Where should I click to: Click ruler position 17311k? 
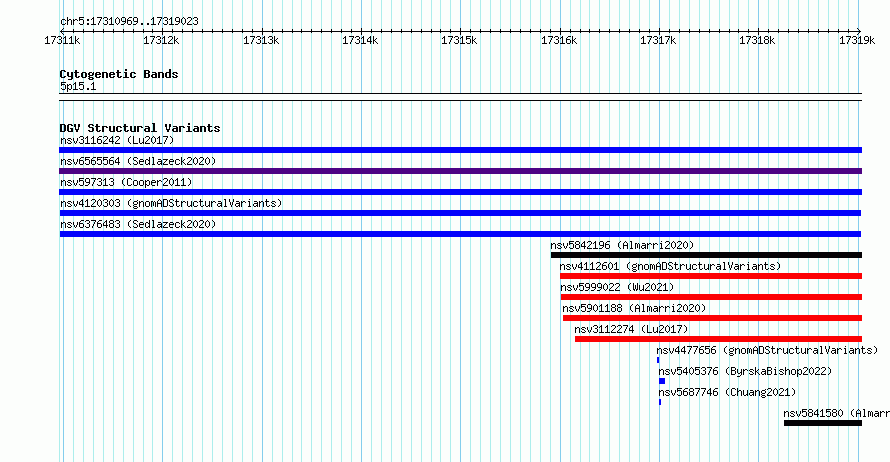[x=62, y=40]
